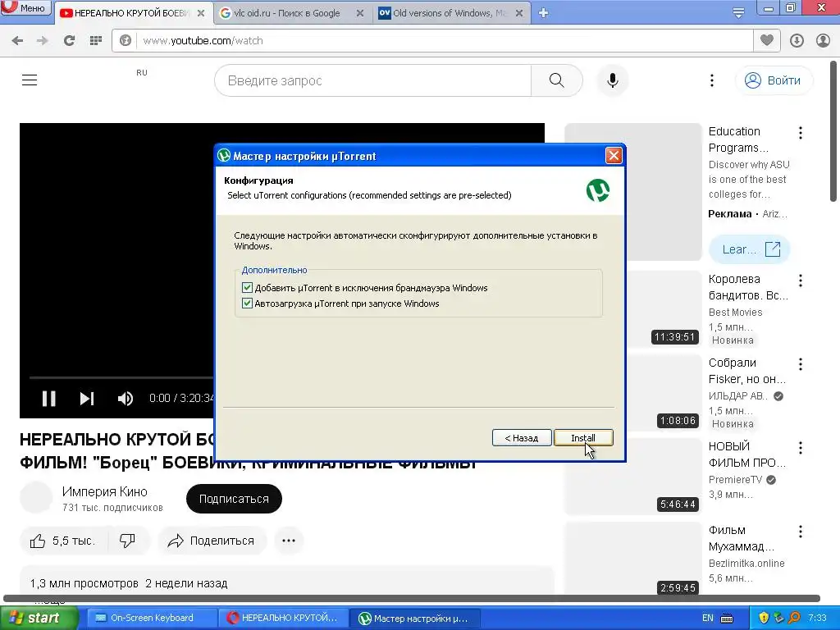This screenshot has height=630, width=840.
Task: Open 'НОВЫЙ ФИЛЬМ ПРО...' video title
Action: 746,454
